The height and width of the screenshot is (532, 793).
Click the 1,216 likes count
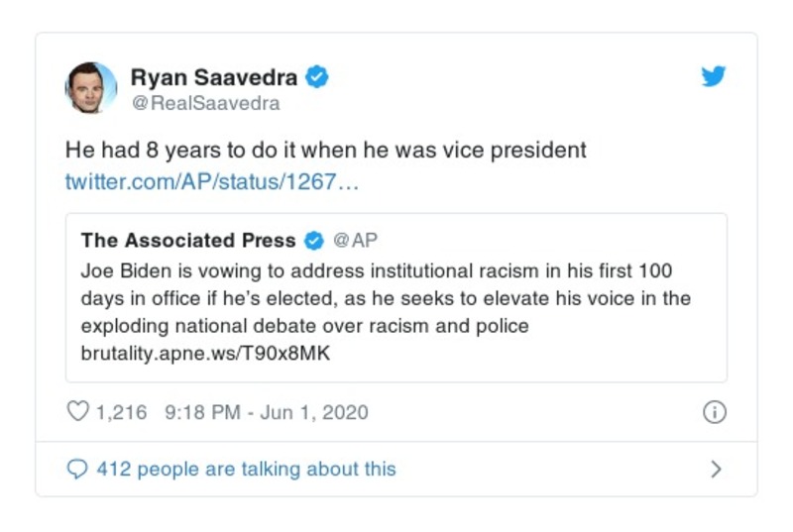point(121,412)
